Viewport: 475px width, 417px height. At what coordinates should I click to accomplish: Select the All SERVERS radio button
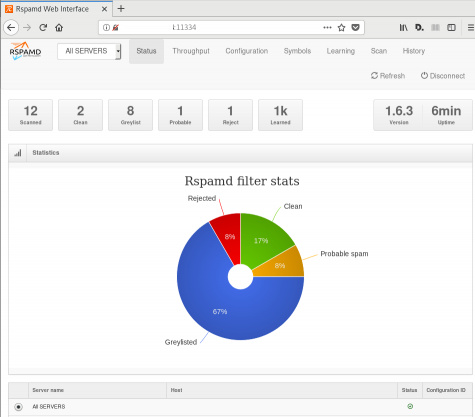(18, 407)
